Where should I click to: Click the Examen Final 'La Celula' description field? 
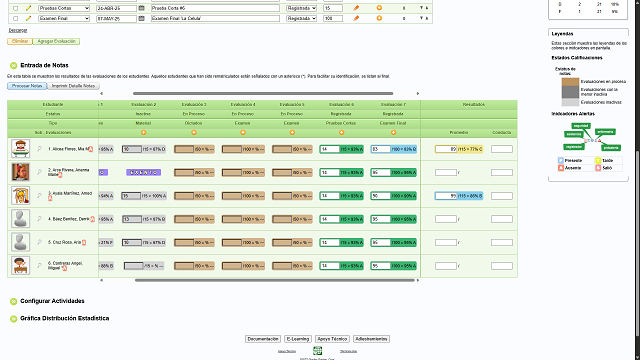click(x=215, y=18)
